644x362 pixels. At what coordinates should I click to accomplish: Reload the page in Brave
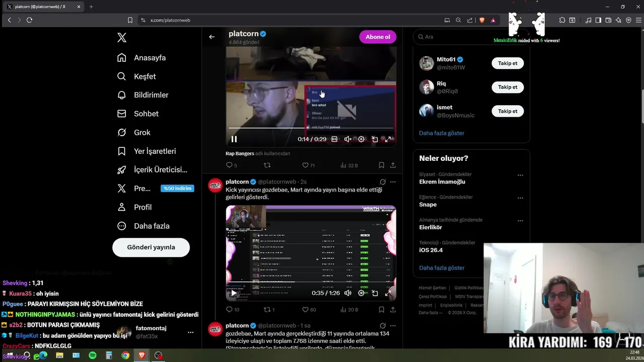[x=29, y=20]
